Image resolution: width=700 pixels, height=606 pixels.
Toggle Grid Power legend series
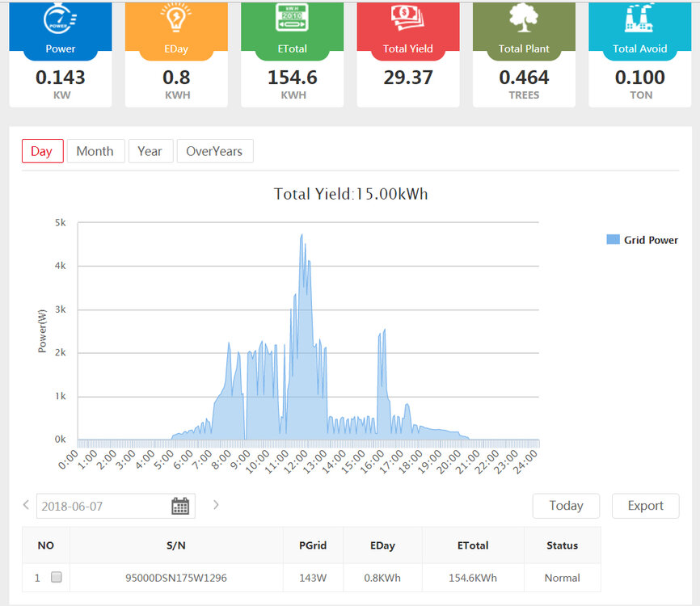click(642, 240)
